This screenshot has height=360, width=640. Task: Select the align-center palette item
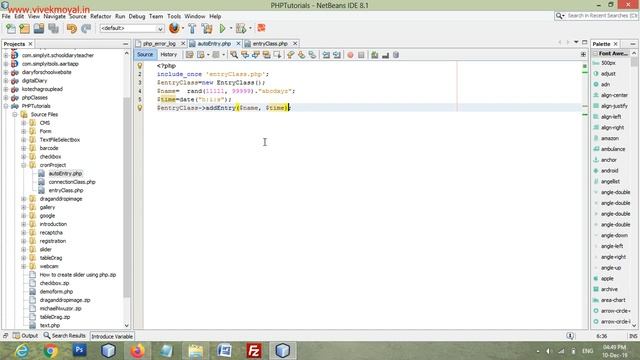click(x=614, y=96)
